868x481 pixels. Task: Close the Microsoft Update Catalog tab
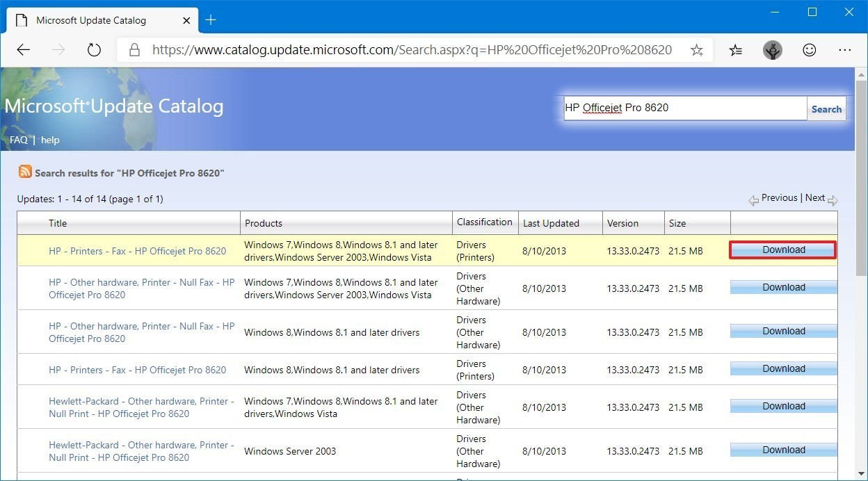coord(186,20)
